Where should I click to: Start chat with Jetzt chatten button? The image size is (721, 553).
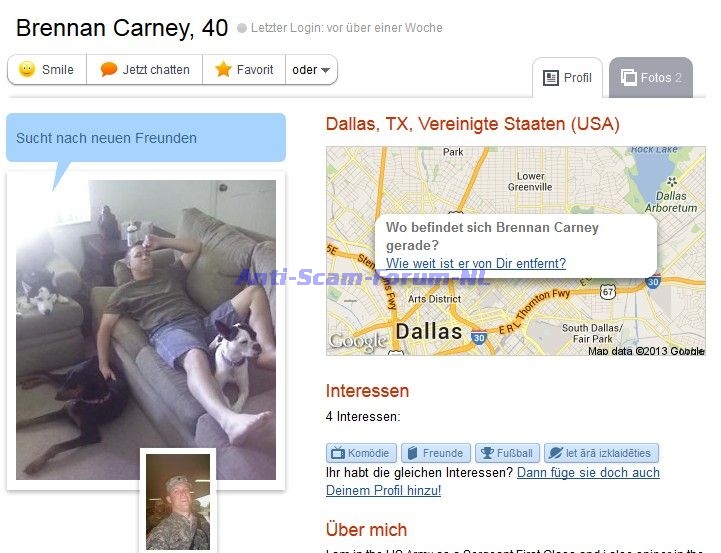[x=144, y=69]
